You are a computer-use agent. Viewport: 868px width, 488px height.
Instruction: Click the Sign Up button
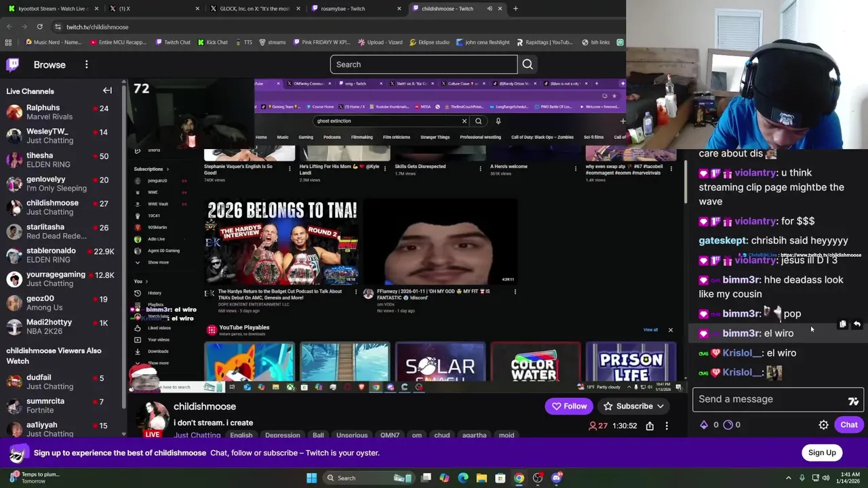click(x=822, y=453)
